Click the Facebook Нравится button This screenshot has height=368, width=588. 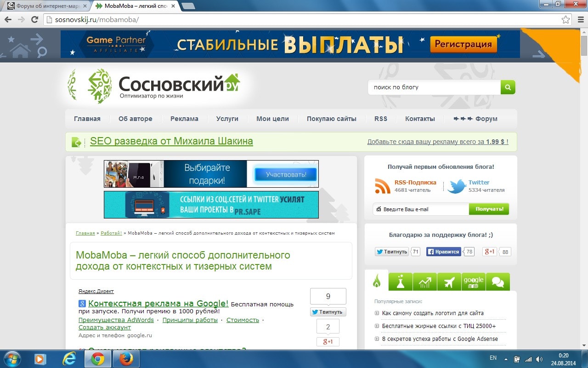pos(443,252)
